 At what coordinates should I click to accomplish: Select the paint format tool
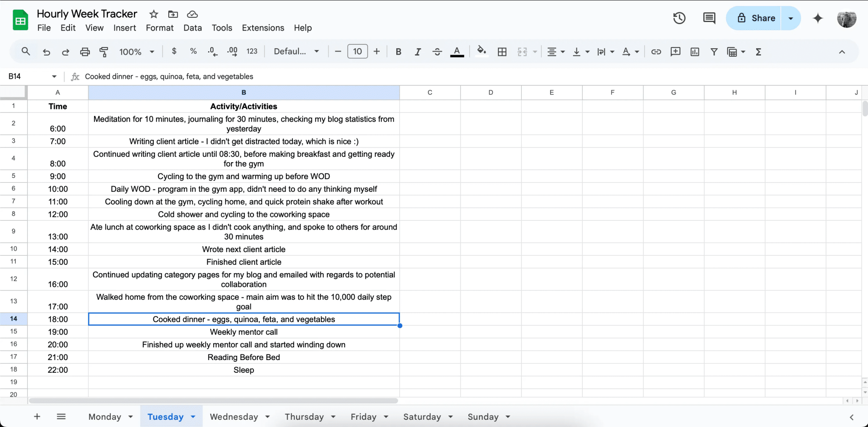[104, 51]
